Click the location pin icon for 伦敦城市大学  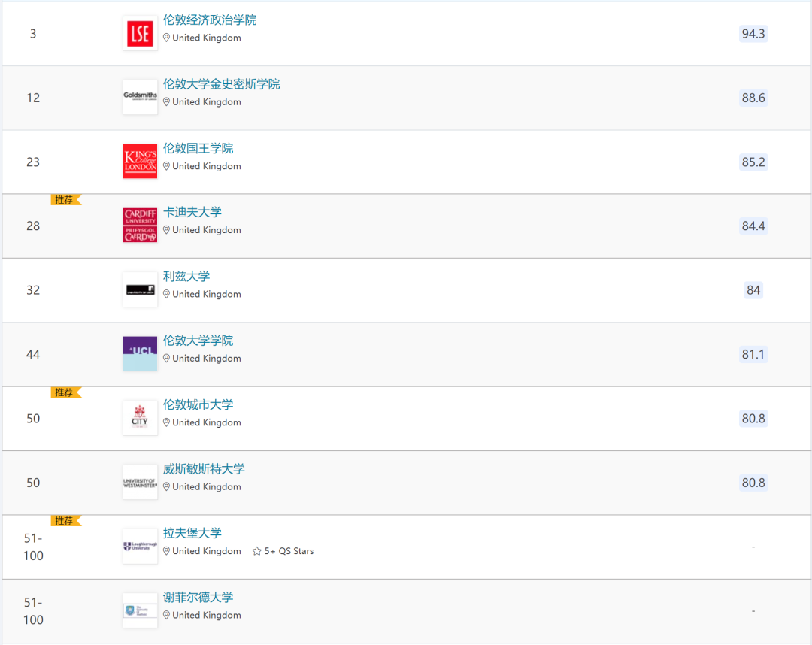pyautogui.click(x=166, y=422)
